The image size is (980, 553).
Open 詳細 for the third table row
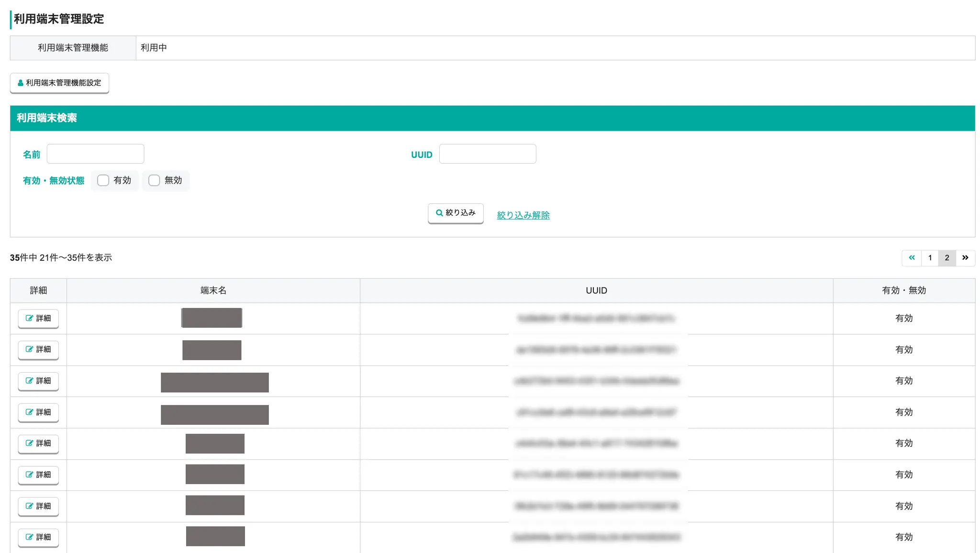[x=38, y=381]
